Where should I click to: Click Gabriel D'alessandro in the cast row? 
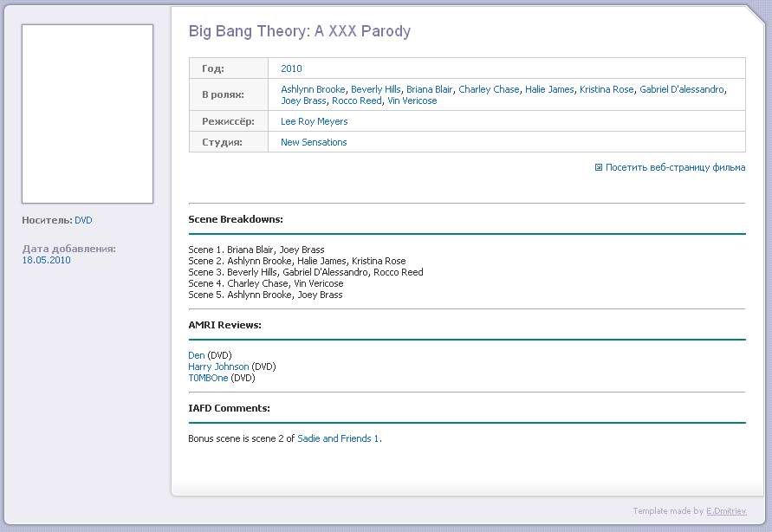682,89
